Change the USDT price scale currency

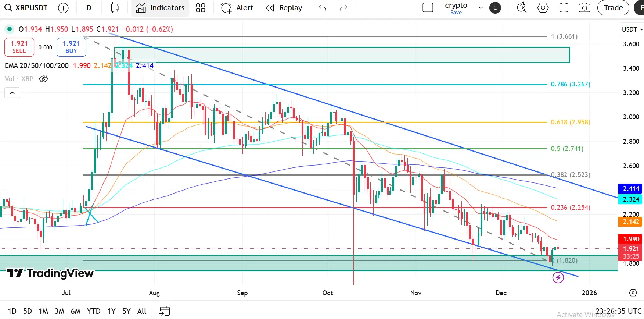[632, 29]
